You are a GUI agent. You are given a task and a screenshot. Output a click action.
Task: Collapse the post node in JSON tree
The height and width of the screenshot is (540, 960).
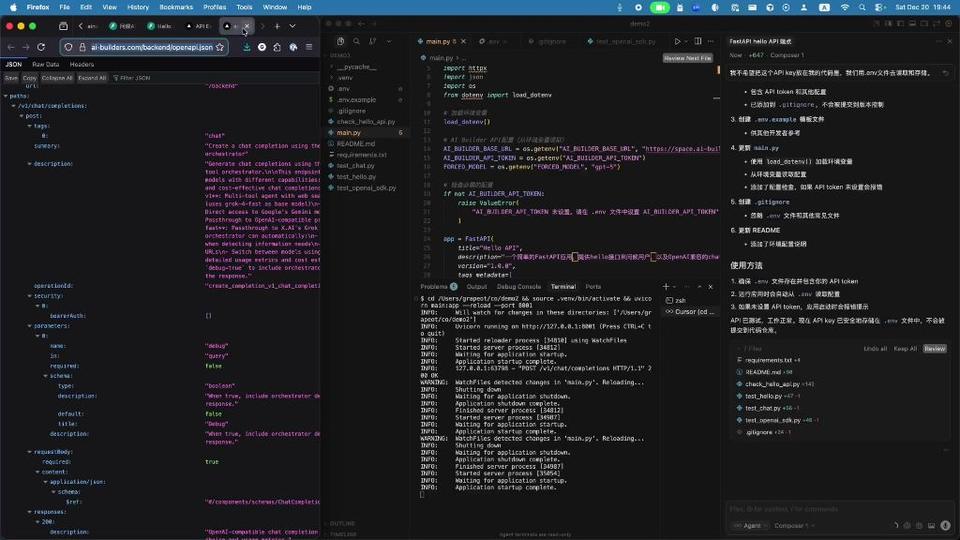[x=21, y=116]
